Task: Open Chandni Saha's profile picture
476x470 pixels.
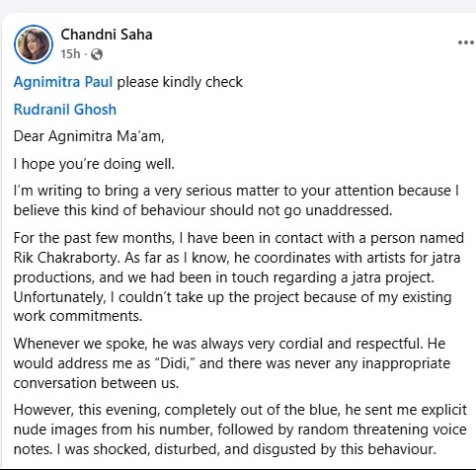Action: point(34,44)
